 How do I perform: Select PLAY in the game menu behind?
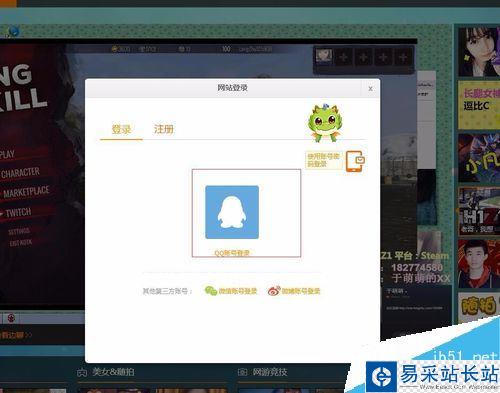7,154
